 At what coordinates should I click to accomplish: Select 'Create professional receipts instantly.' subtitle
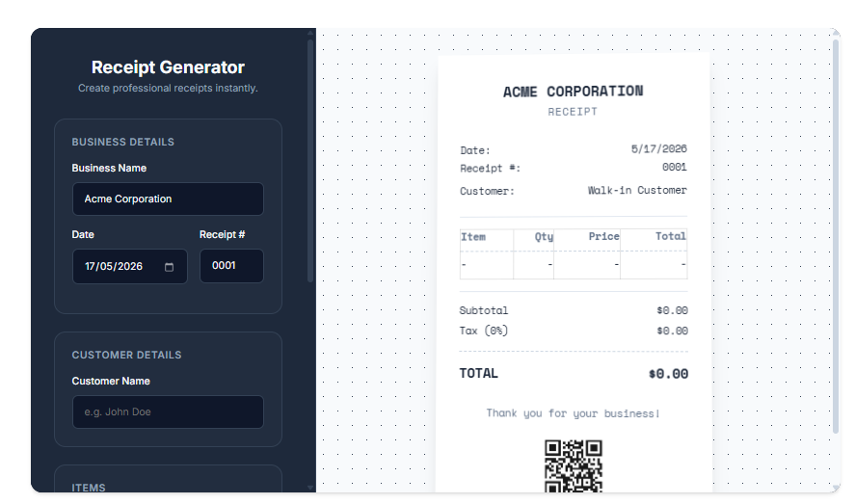(x=168, y=88)
